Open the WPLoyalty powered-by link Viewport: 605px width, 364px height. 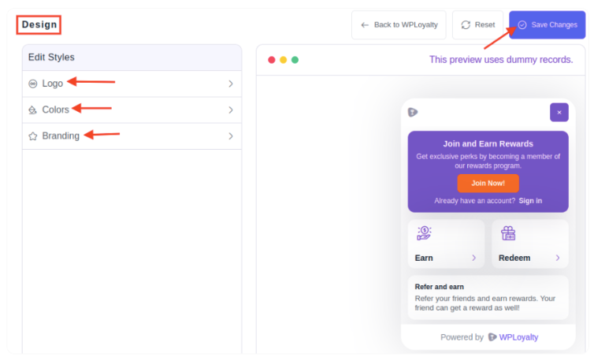(513, 337)
